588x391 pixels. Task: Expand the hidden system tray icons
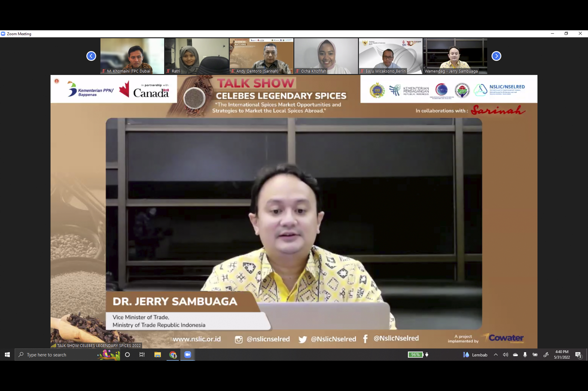point(496,355)
